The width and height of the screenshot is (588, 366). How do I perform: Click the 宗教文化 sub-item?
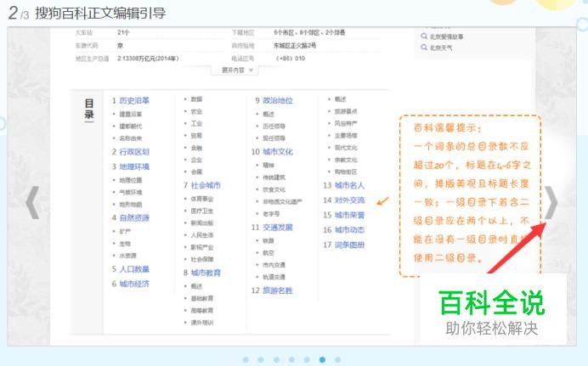(346, 160)
